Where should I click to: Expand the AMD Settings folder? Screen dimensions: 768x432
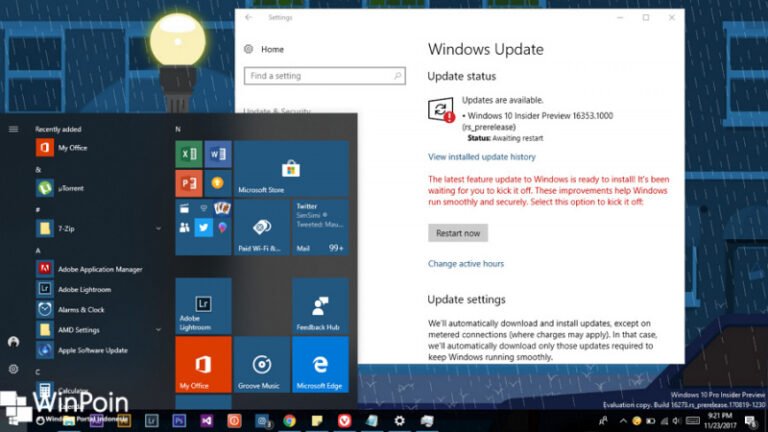coord(158,330)
